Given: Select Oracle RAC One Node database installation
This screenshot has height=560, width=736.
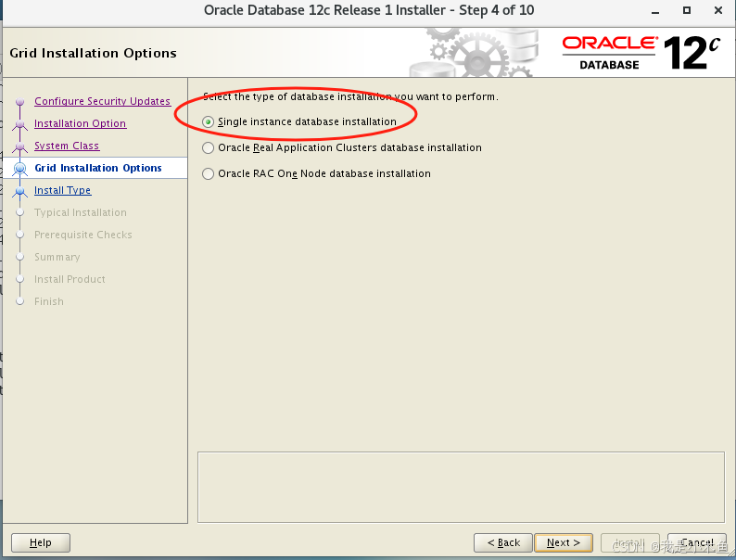Looking at the screenshot, I should pyautogui.click(x=208, y=173).
